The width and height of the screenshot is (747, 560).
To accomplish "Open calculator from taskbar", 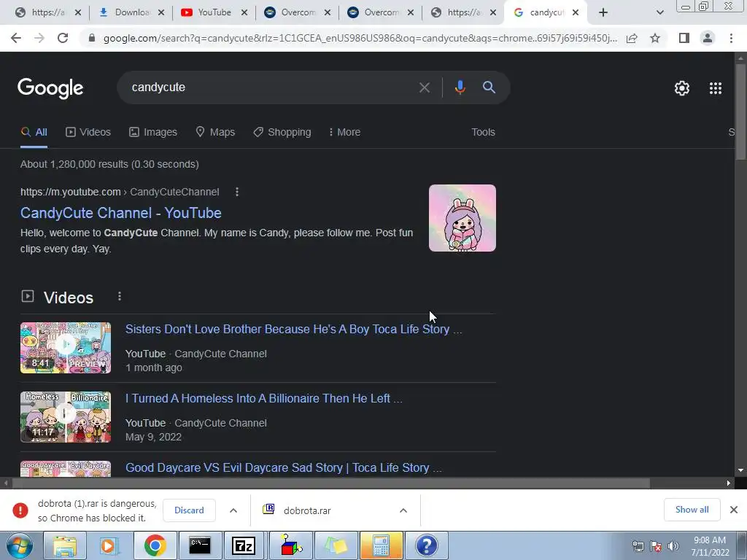I will click(381, 545).
